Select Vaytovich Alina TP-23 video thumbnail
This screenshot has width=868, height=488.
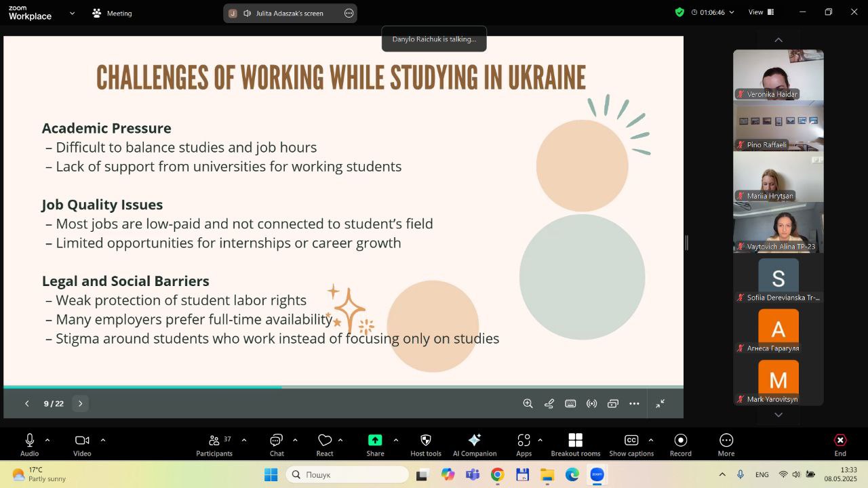[x=778, y=227]
